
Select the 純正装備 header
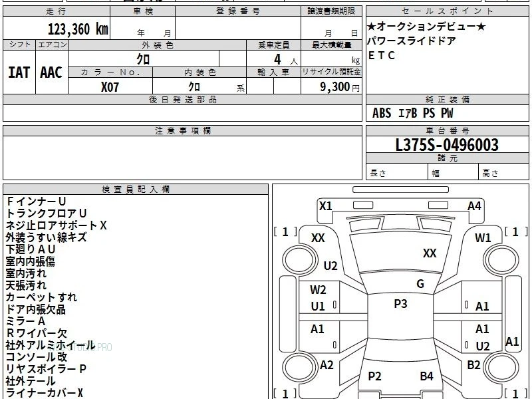point(447,99)
